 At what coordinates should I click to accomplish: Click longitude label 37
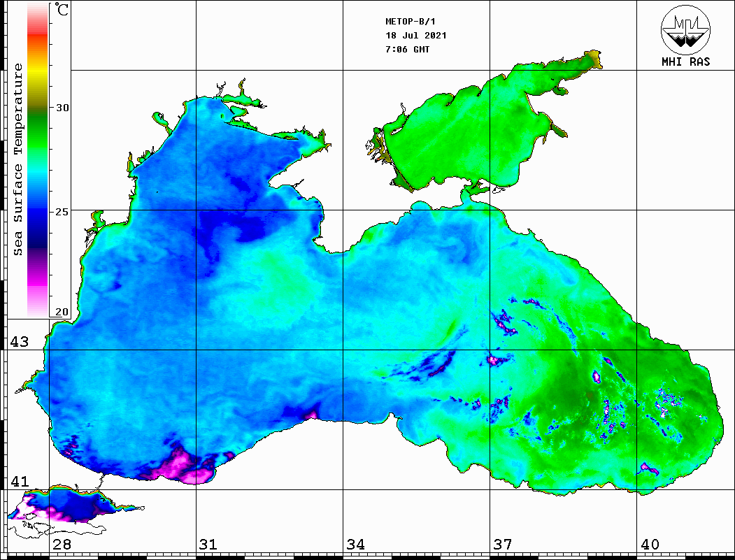click(x=503, y=545)
